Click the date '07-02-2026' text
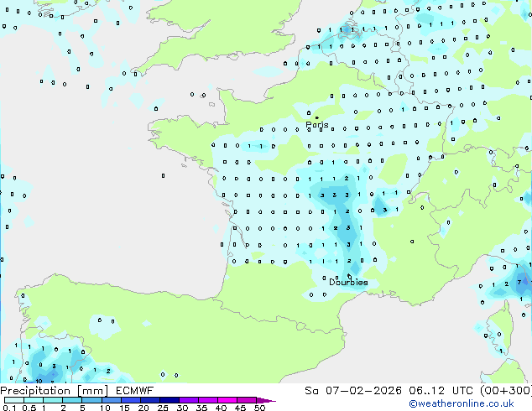532x411 pixels. [x=363, y=391]
